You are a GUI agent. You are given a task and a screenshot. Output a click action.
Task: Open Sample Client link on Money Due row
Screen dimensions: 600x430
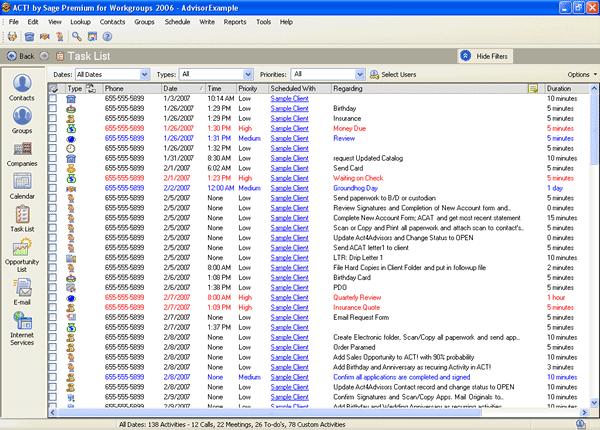(x=290, y=129)
